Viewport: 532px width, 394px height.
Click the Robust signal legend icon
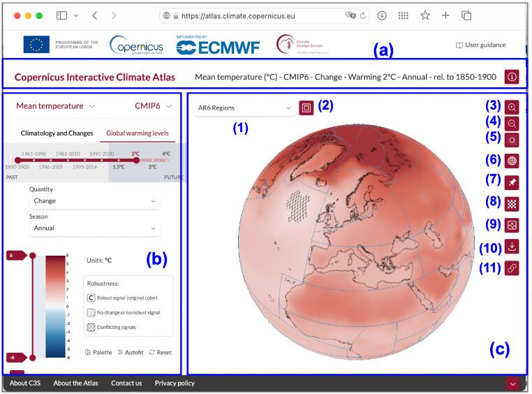91,298
